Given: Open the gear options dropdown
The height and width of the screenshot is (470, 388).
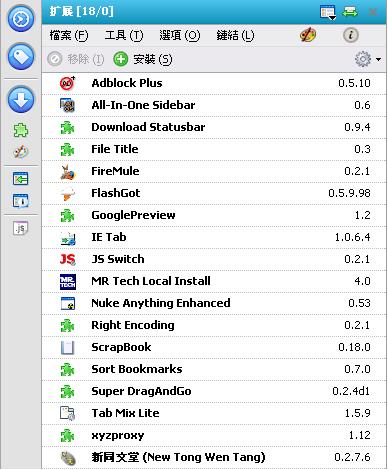Looking at the screenshot, I should click(368, 59).
